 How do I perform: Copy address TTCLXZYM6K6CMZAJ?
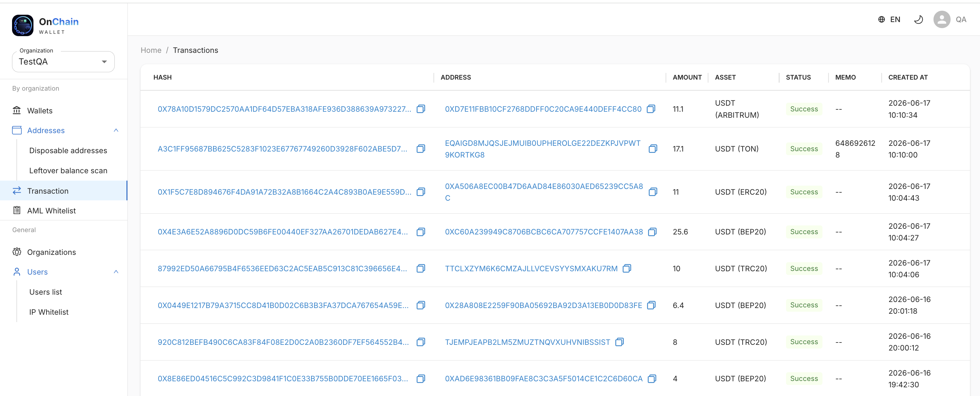point(627,269)
